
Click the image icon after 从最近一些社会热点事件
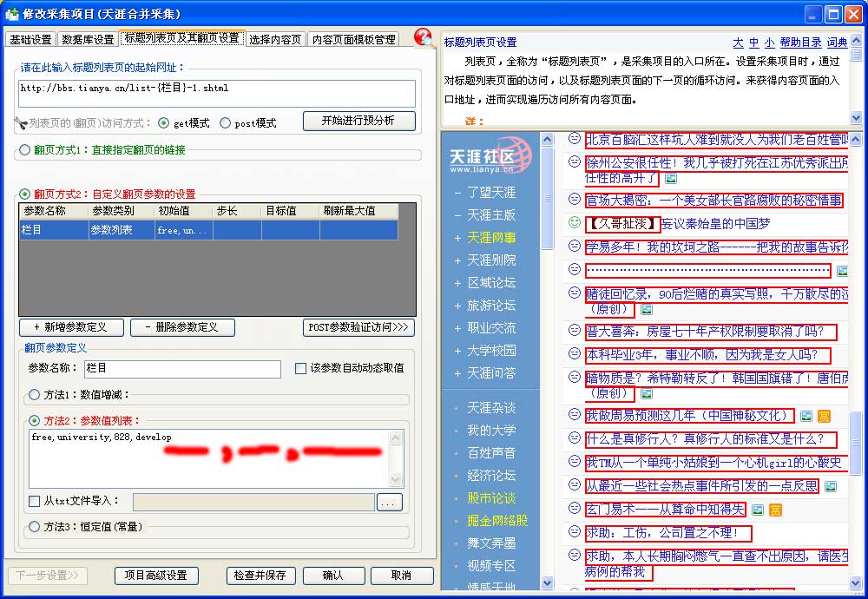[831, 487]
